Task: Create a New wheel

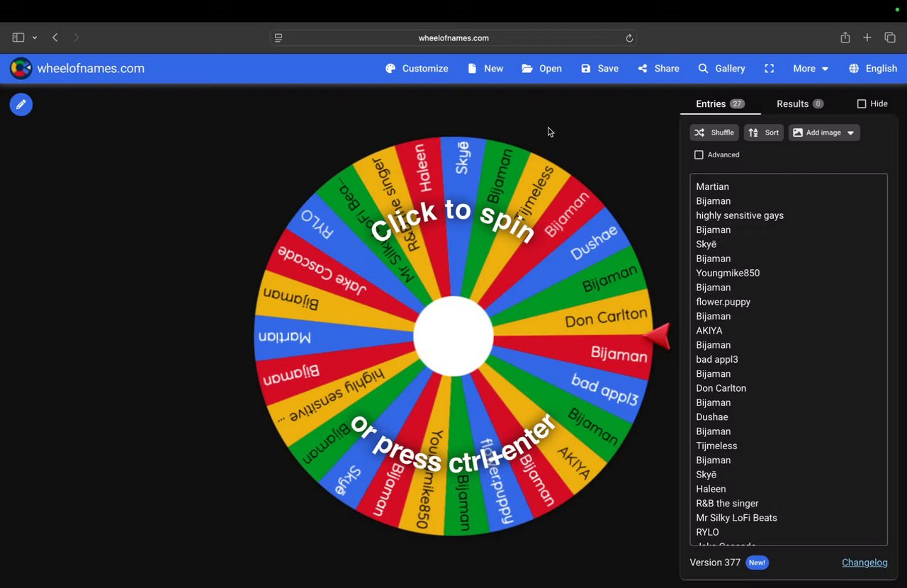Action: tap(485, 69)
